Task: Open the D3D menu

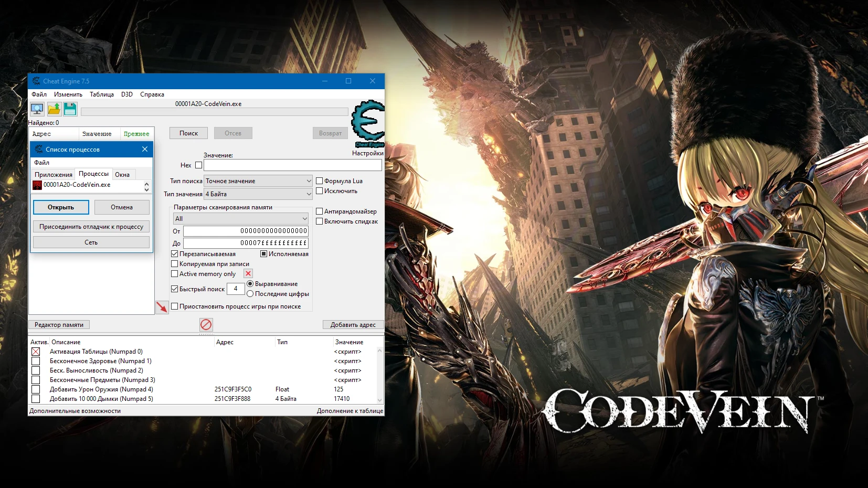Action: pyautogui.click(x=126, y=94)
